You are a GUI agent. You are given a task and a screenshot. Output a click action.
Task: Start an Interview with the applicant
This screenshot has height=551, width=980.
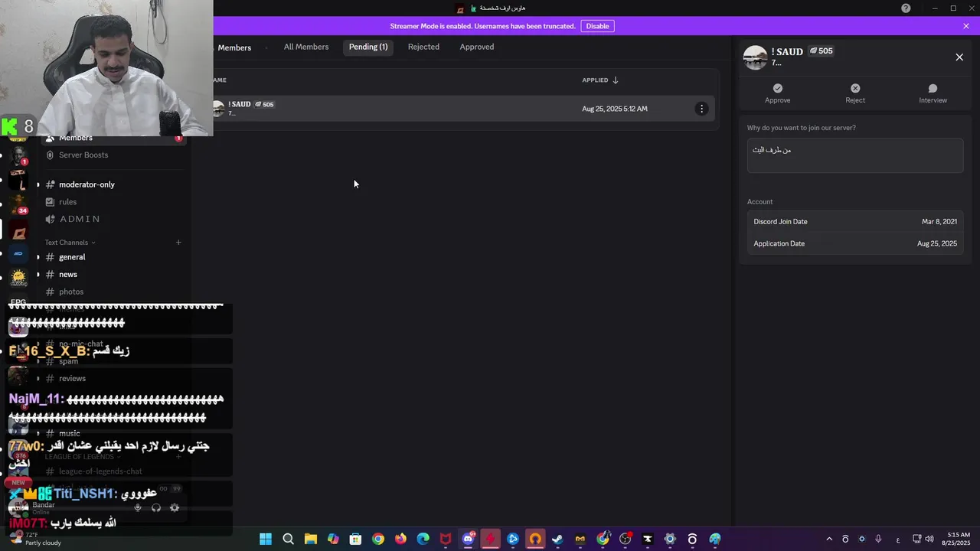click(933, 93)
